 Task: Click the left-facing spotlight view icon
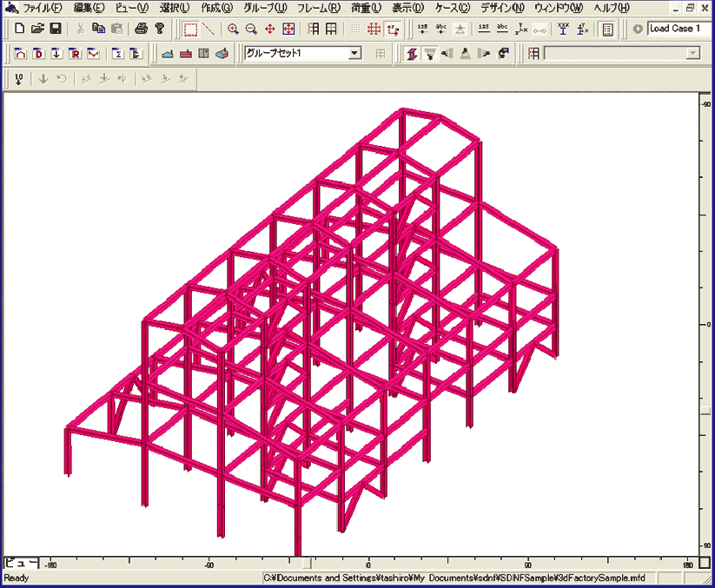447,54
